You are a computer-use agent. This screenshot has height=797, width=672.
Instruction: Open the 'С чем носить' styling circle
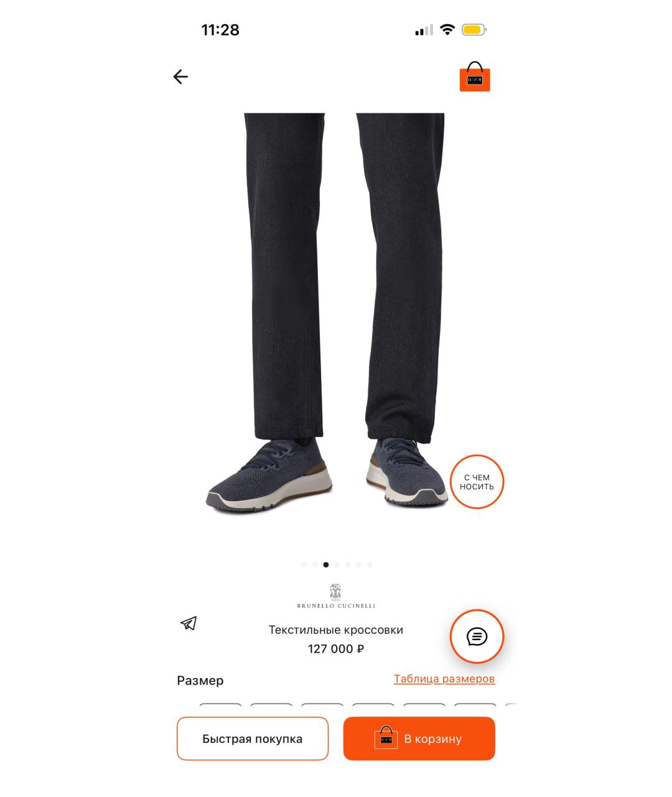point(477,482)
